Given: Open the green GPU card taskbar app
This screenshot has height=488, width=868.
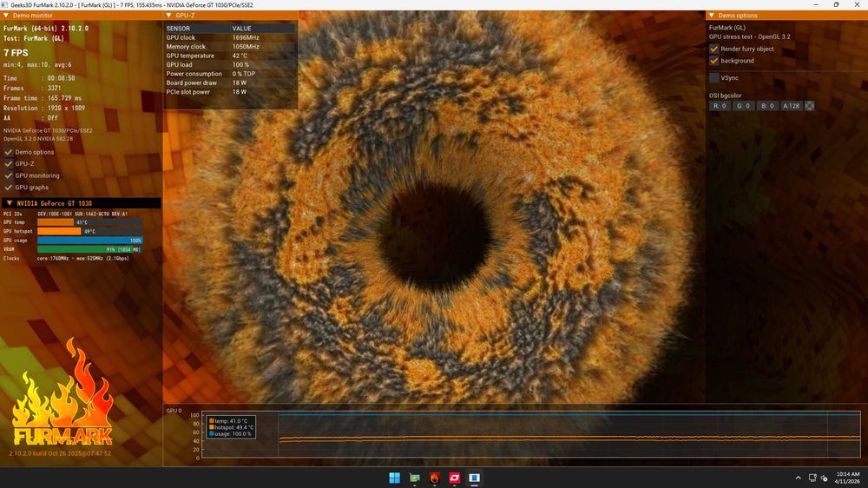Looking at the screenshot, I should pyautogui.click(x=414, y=478).
